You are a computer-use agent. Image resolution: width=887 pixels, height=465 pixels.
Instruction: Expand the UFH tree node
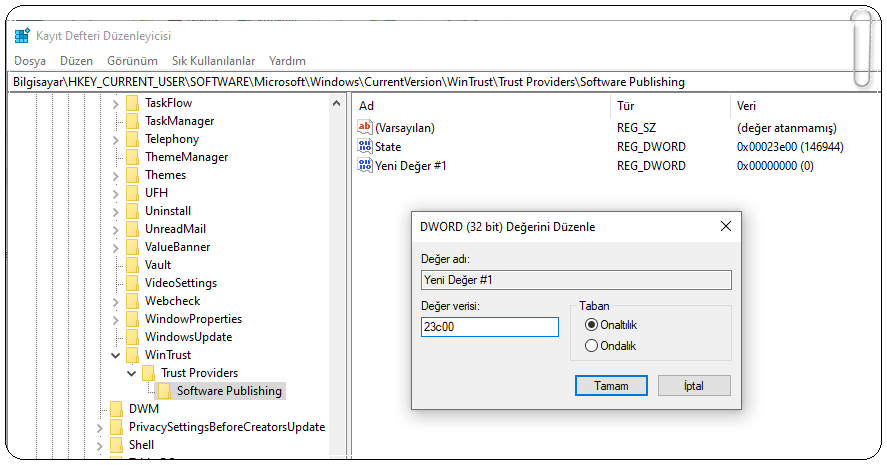pos(115,193)
